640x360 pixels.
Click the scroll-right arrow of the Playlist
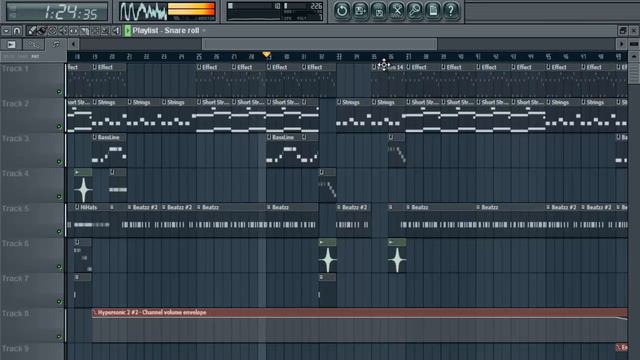[622, 44]
